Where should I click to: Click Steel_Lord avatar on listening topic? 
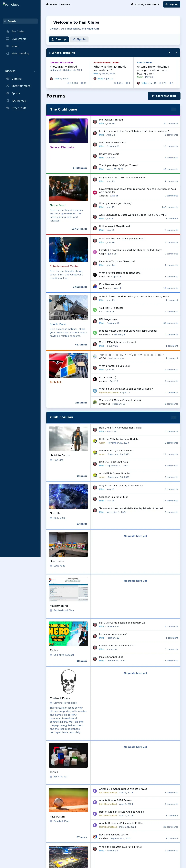tap(95, 275)
